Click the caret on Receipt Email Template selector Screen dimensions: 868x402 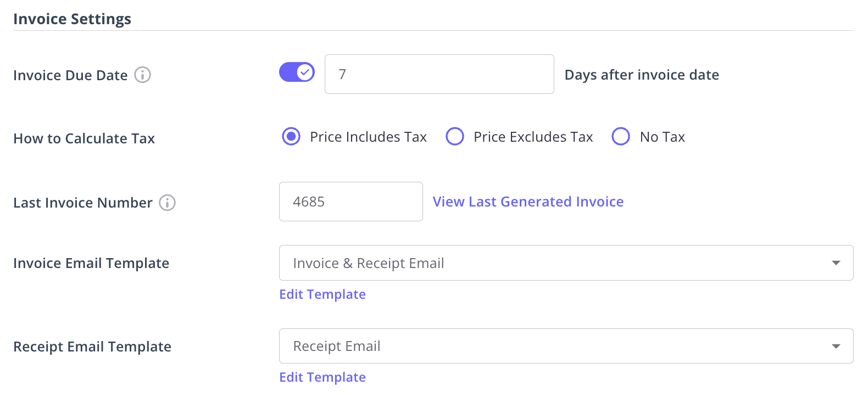pyautogui.click(x=836, y=346)
